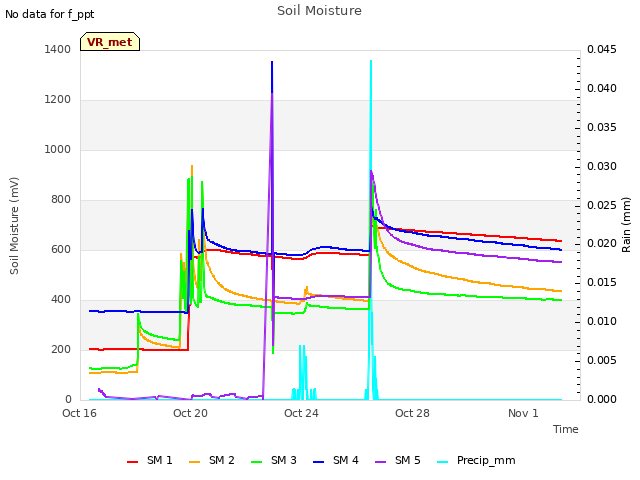Click the Oct 20 x-axis tick label
This screenshot has height=480, width=640.
click(190, 413)
